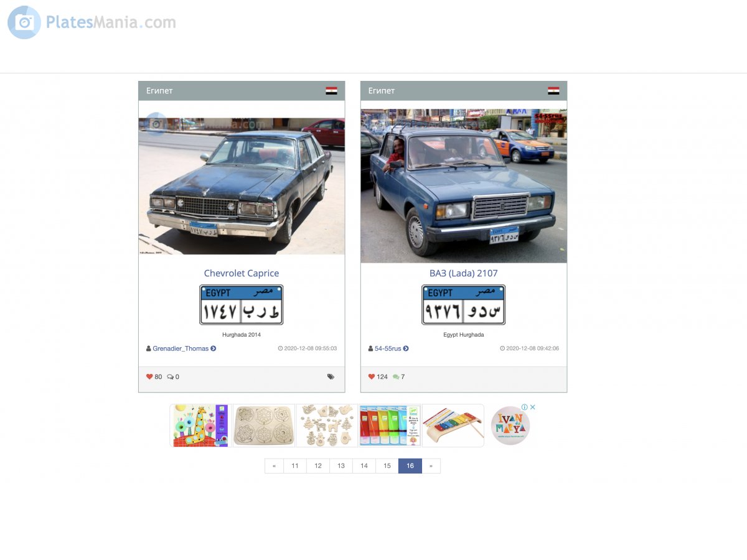Select current page 16
The width and height of the screenshot is (747, 560).
tap(410, 466)
